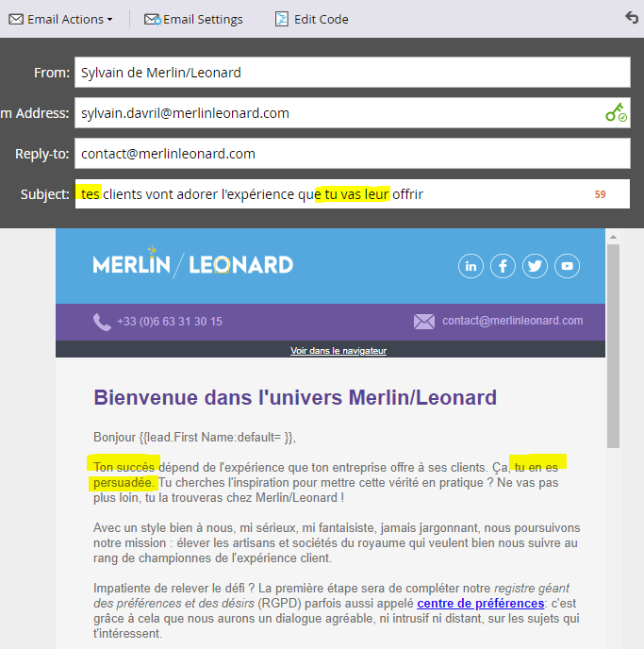The width and height of the screenshot is (644, 649).
Task: Click the phone handset icon
Action: pyautogui.click(x=102, y=322)
